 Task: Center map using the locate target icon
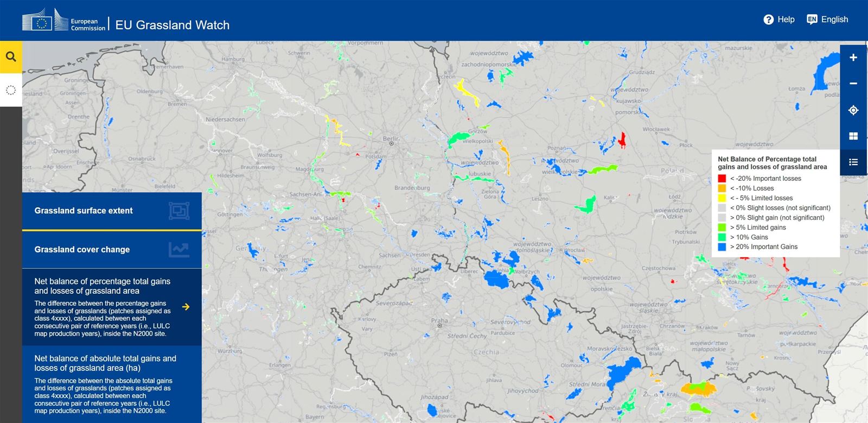point(853,110)
